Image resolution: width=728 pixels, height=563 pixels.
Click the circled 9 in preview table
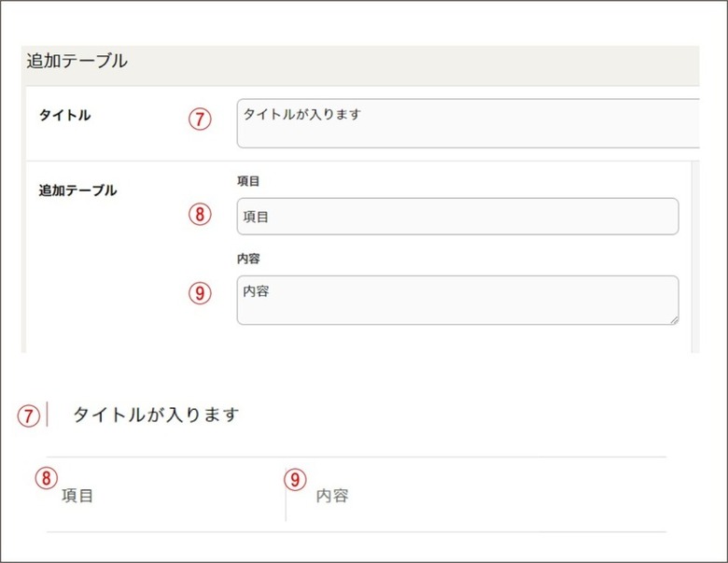click(x=295, y=479)
